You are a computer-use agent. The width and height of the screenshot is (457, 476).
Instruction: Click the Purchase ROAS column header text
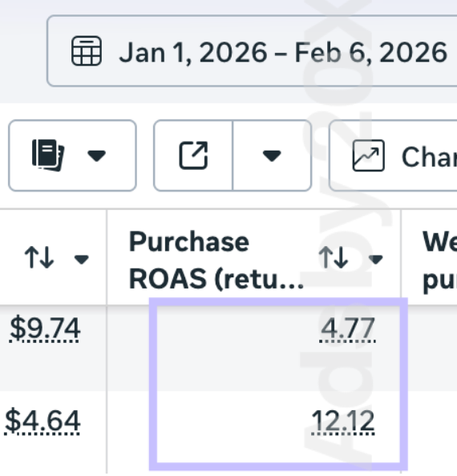[216, 260]
